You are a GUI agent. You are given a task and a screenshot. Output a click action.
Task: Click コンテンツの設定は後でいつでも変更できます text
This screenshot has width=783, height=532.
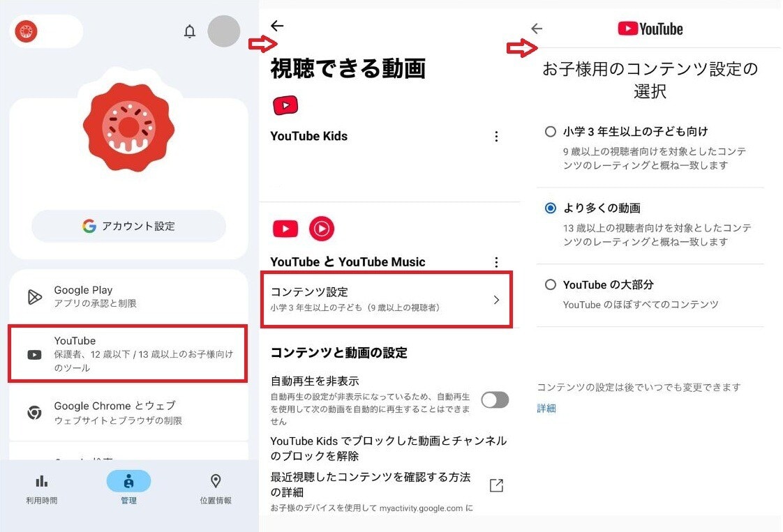[639, 387]
